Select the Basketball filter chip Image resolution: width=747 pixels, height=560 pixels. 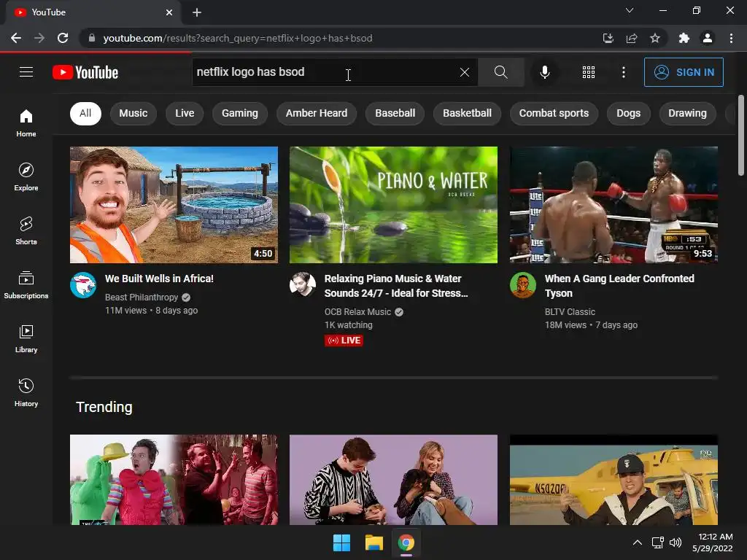click(x=467, y=113)
